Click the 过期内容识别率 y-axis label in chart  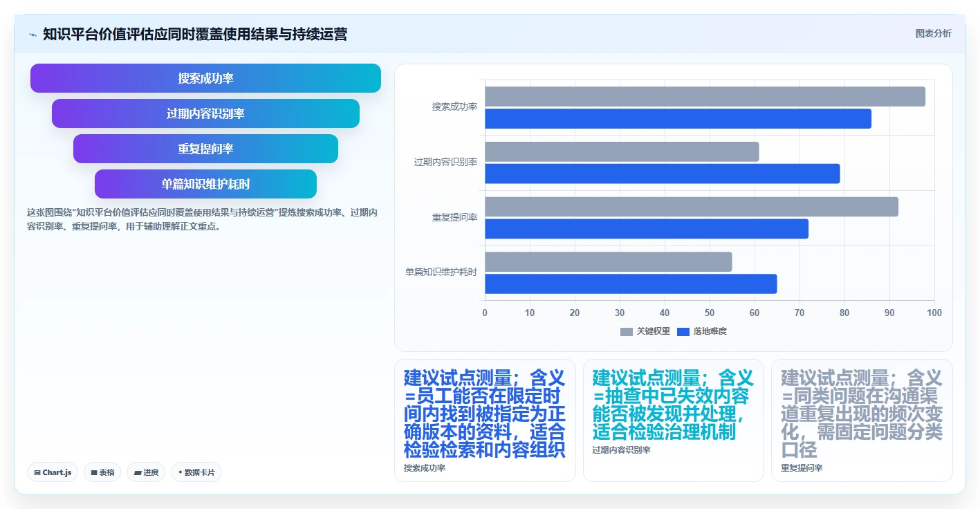(x=445, y=162)
